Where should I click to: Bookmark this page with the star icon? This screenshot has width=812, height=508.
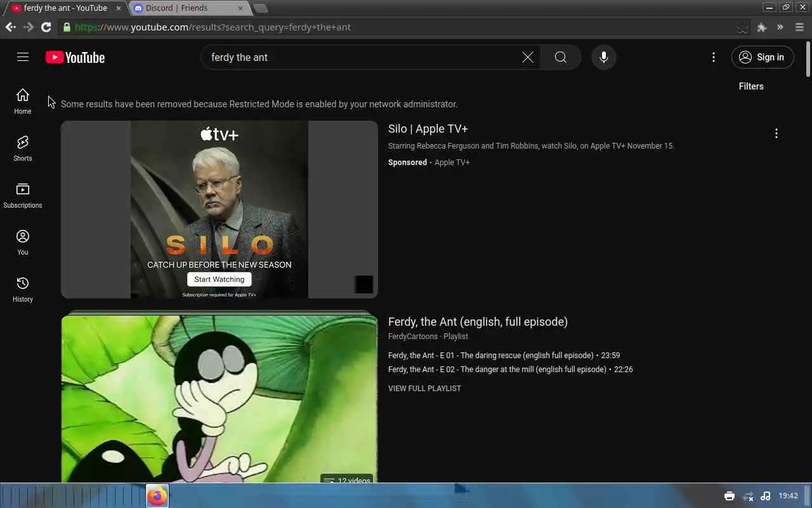743,27
